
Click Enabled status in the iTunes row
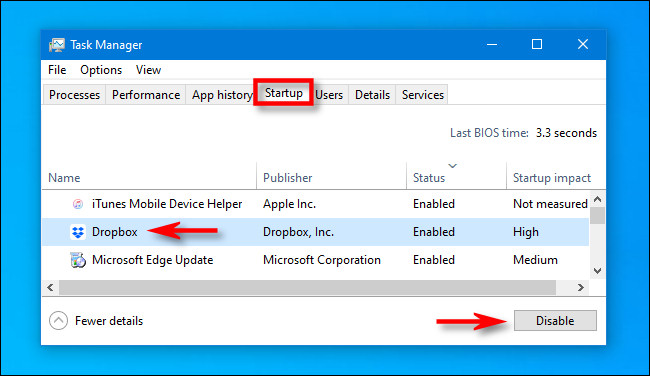(434, 204)
